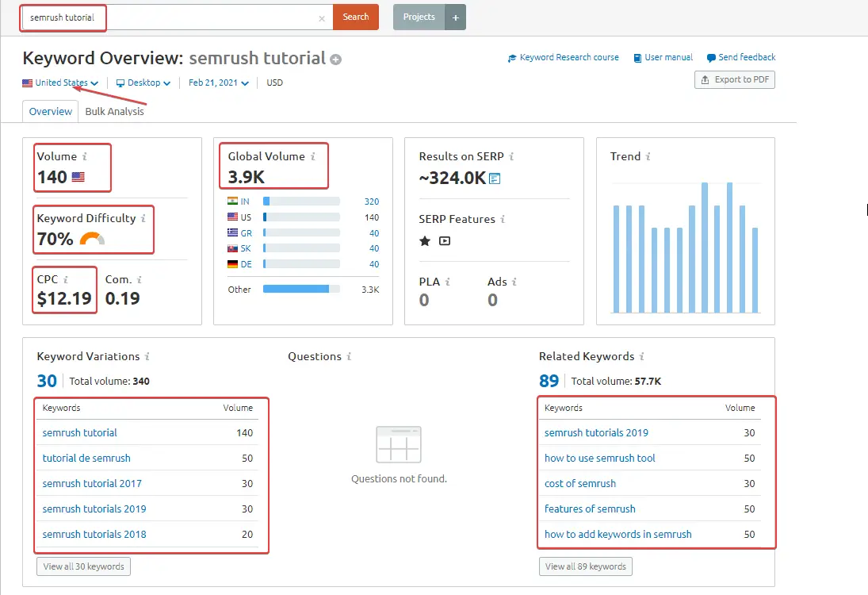Click the info icon next to Questions

coord(349,357)
